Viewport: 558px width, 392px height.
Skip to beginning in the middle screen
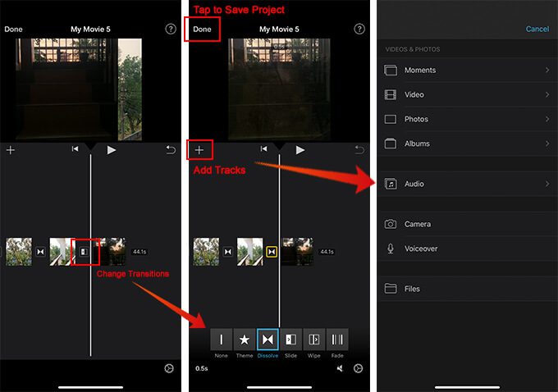(263, 148)
